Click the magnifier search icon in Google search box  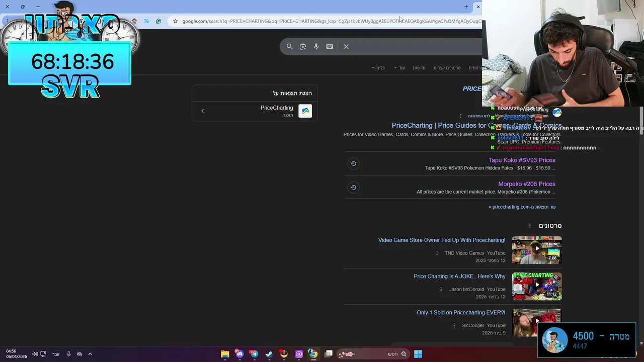(x=289, y=46)
